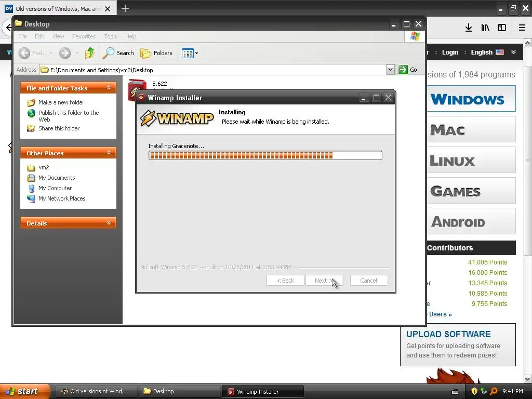This screenshot has width=532, height=399.
Task: Switch to Winamp Installer taskbar item
Action: (x=262, y=392)
